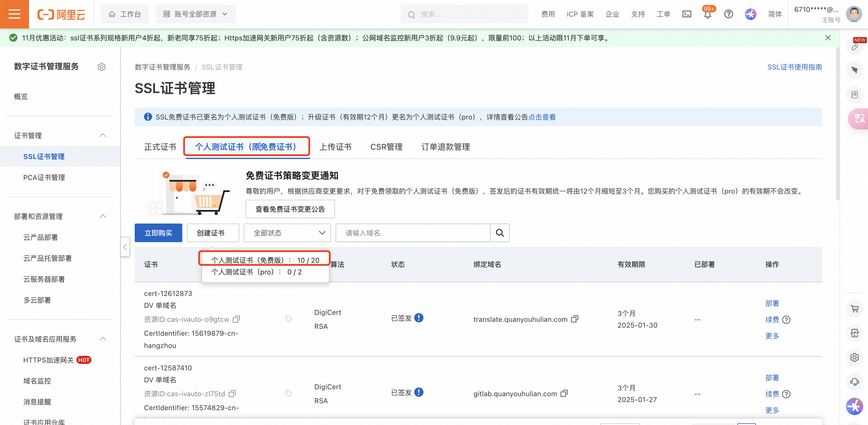Viewport: 868px width, 425px height.
Task: Click the 创建证书 button
Action: 213,233
